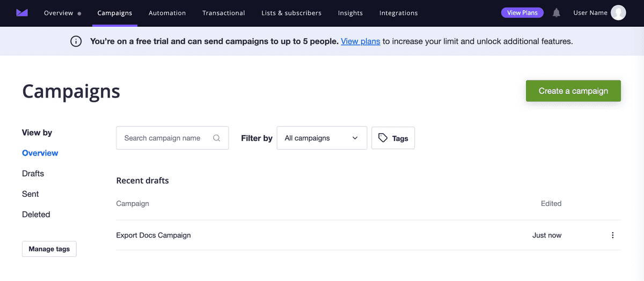Click the info icon in trial banner
This screenshot has width=644, height=281.
pyautogui.click(x=76, y=41)
